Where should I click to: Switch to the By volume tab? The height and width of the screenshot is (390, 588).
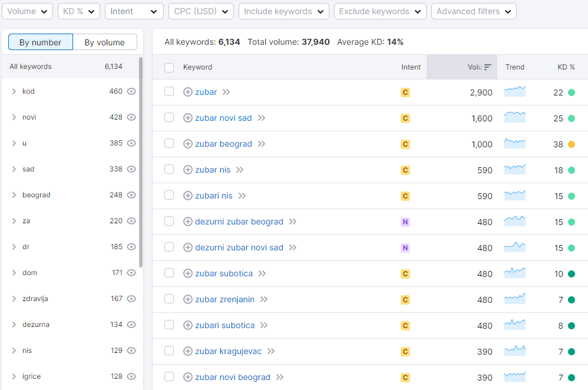(x=105, y=42)
